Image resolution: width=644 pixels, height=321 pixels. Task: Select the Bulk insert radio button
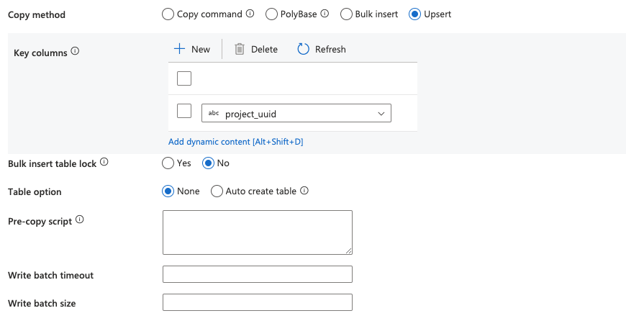tap(346, 14)
